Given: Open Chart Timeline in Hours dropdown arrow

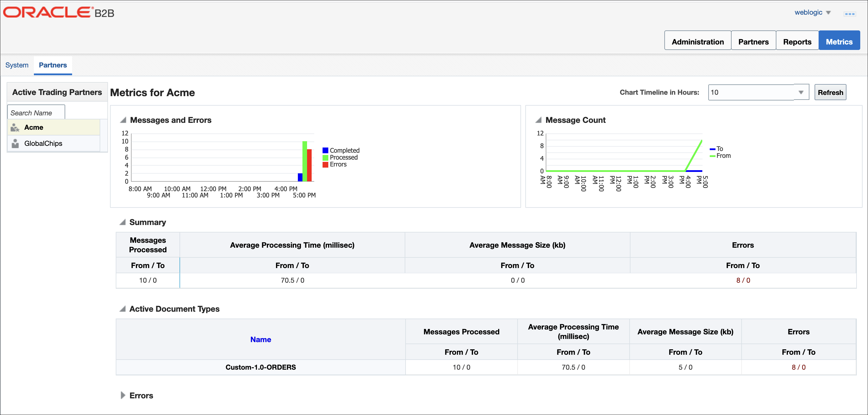Looking at the screenshot, I should pos(801,92).
